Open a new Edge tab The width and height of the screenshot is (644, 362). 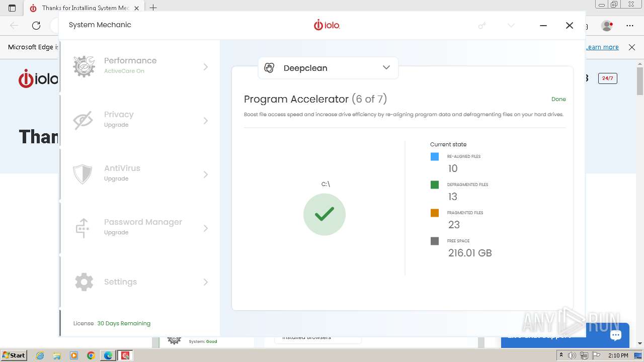point(153,8)
